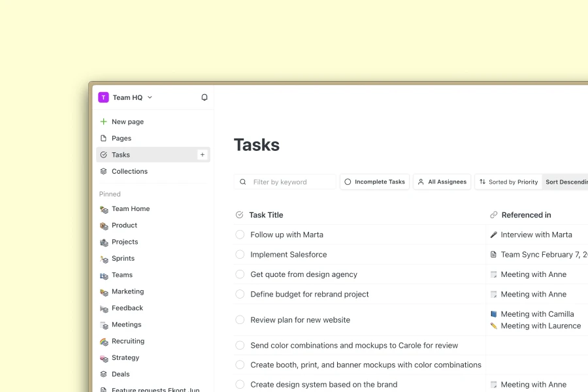588x392 pixels.
Task: Create a page with New page
Action: tap(127, 122)
